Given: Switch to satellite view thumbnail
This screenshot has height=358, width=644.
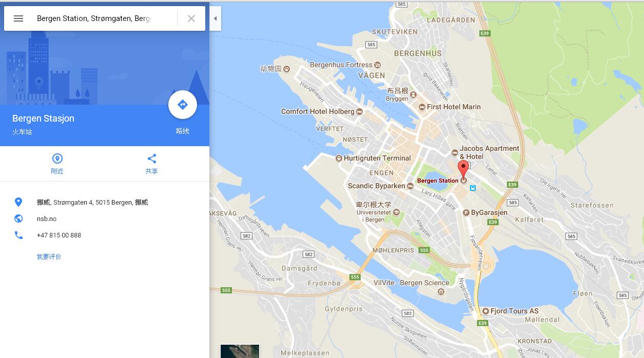Looking at the screenshot, I should (240, 351).
